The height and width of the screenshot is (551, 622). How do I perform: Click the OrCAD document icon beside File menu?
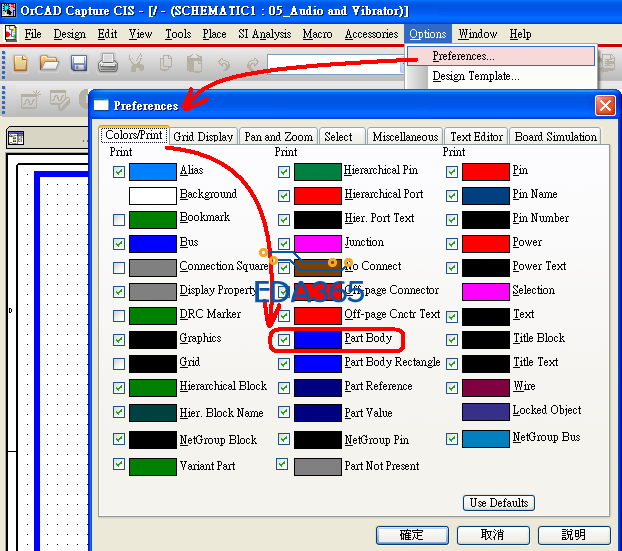(x=11, y=34)
